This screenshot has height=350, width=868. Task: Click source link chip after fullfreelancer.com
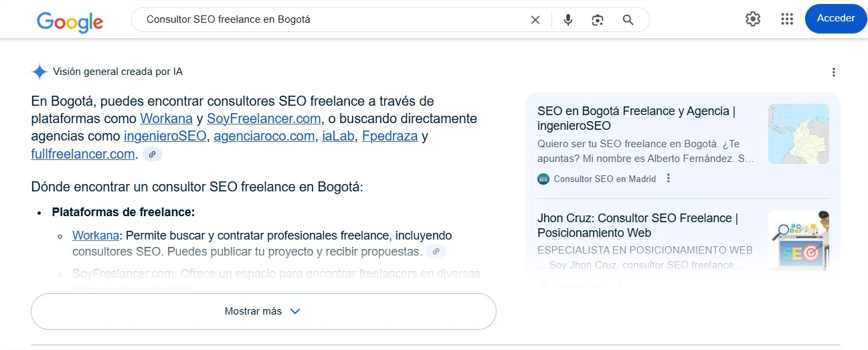pyautogui.click(x=153, y=155)
